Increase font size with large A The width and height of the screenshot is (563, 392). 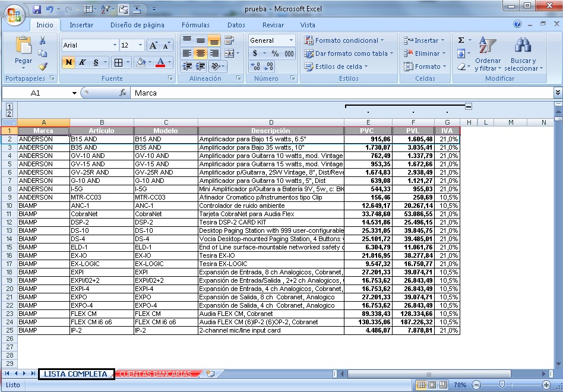[x=153, y=45]
